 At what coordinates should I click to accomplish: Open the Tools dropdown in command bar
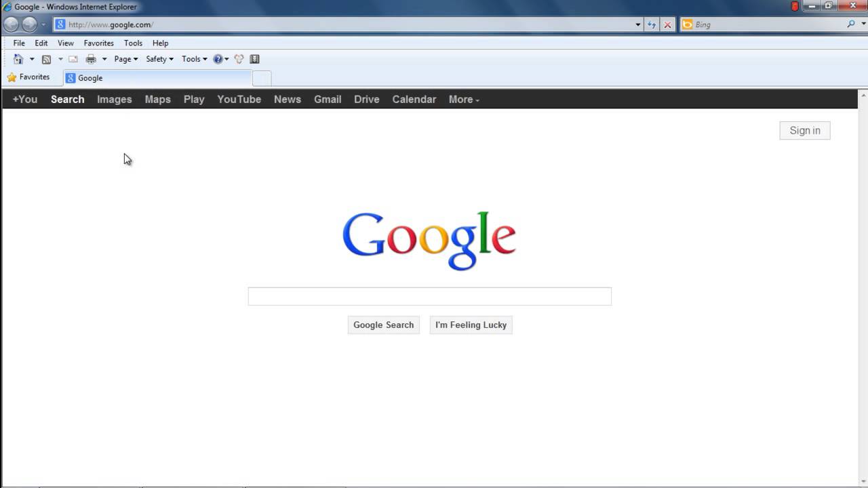pos(195,59)
